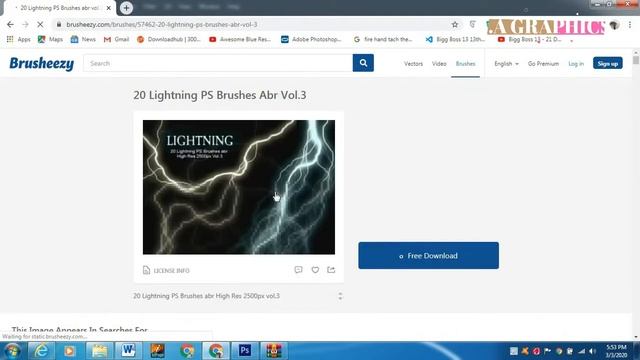The image size is (640, 360).
Task: Open Photoshop from the taskbar
Action: (x=244, y=351)
